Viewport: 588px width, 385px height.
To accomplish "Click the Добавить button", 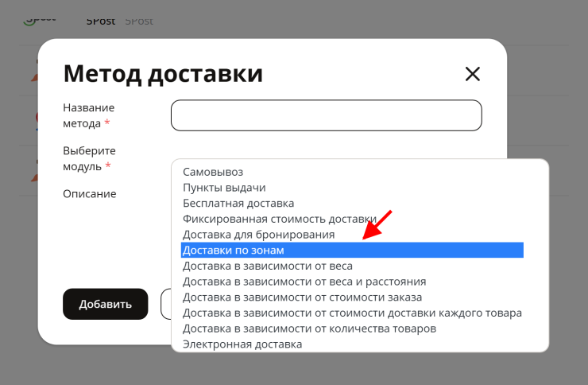I will [106, 304].
